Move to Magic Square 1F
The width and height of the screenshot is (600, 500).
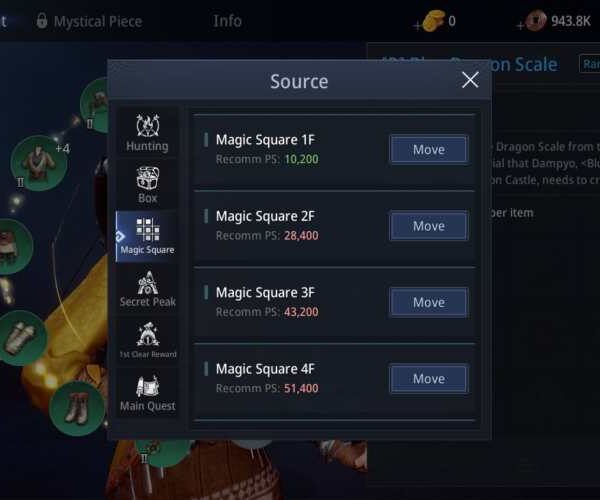pyautogui.click(x=429, y=149)
